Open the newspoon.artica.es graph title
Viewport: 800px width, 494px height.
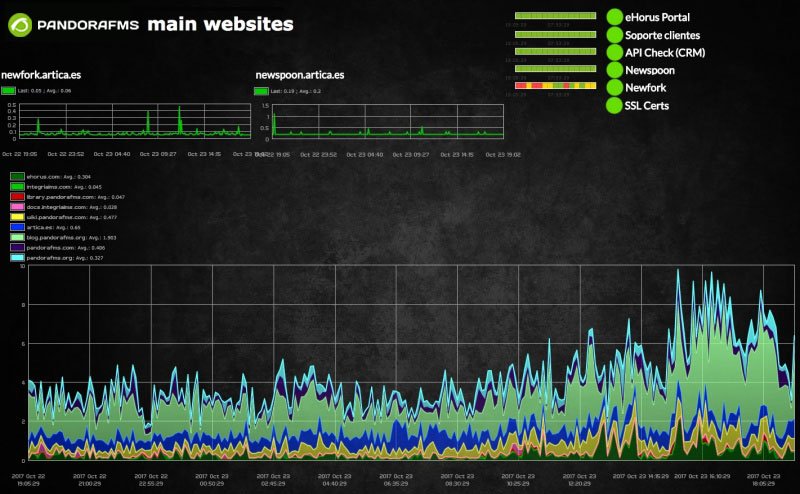299,75
